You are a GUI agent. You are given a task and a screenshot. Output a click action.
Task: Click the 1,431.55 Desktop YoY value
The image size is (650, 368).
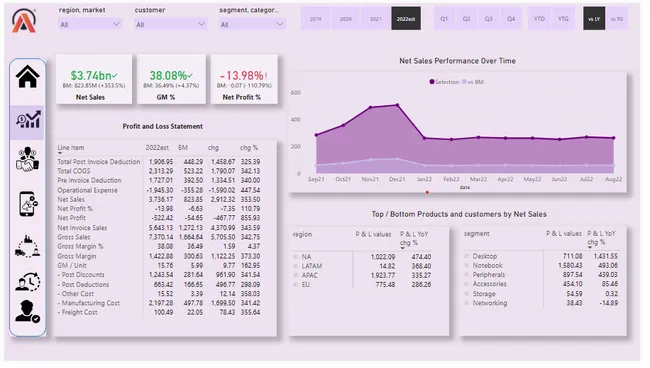tap(605, 256)
